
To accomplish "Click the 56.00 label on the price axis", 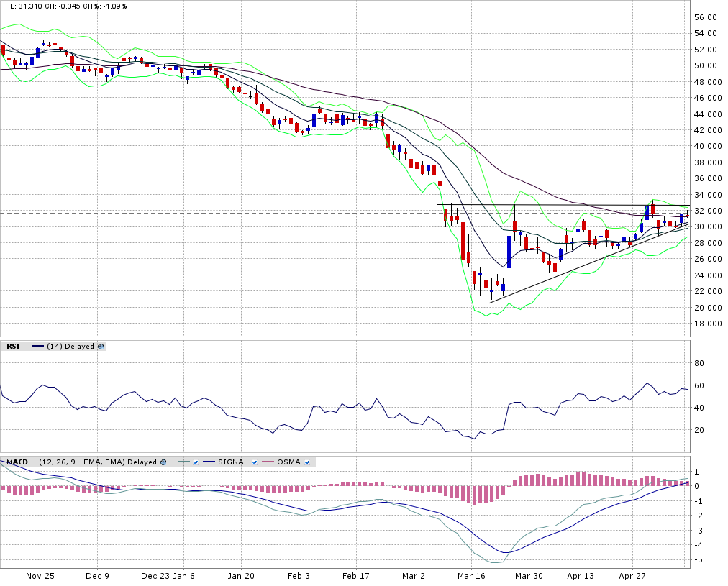I will point(706,17).
